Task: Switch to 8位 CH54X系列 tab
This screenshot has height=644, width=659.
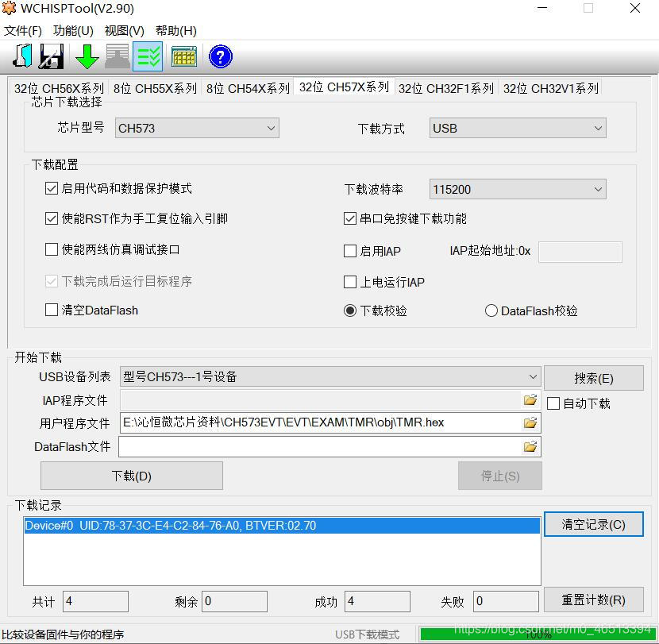Action: coord(248,88)
